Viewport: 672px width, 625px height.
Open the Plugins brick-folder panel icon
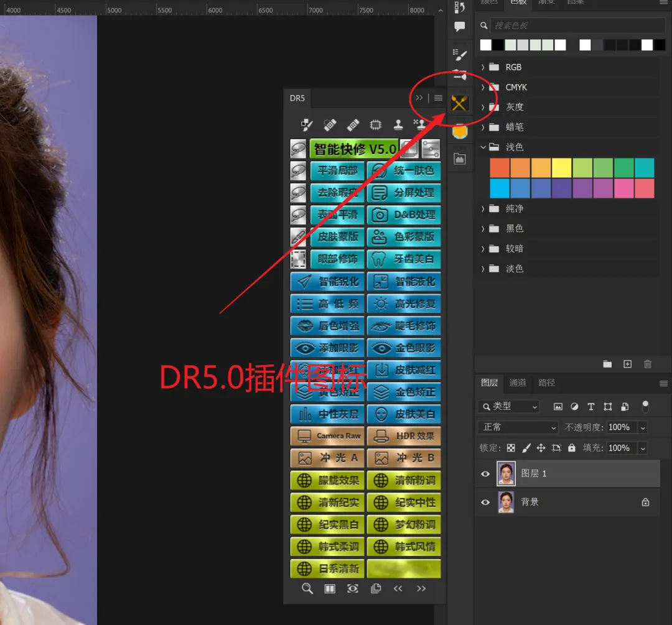point(459,159)
